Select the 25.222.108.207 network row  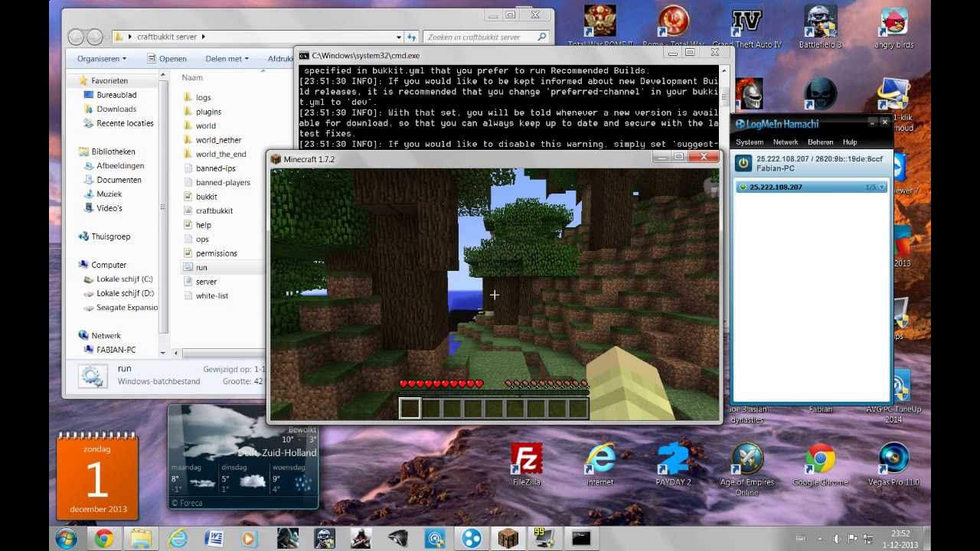click(811, 187)
